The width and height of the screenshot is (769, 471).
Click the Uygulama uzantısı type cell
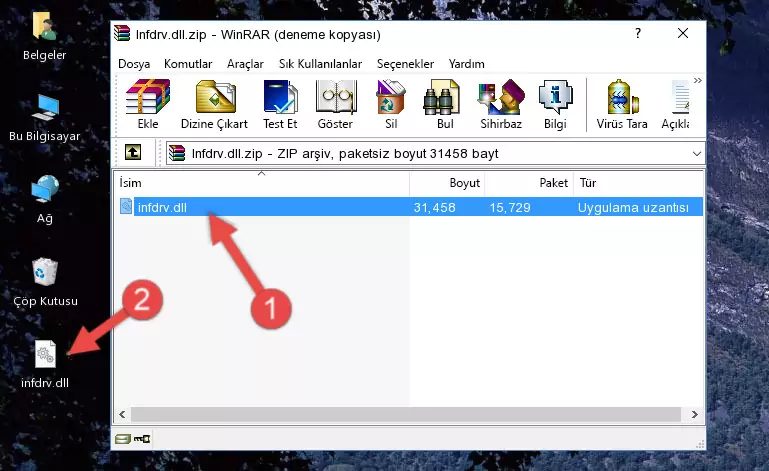tap(633, 207)
